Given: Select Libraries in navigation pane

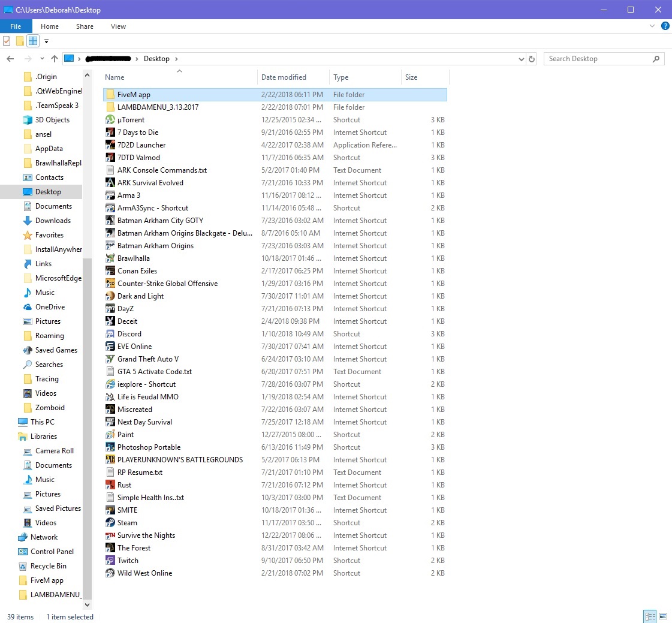Looking at the screenshot, I should (43, 437).
